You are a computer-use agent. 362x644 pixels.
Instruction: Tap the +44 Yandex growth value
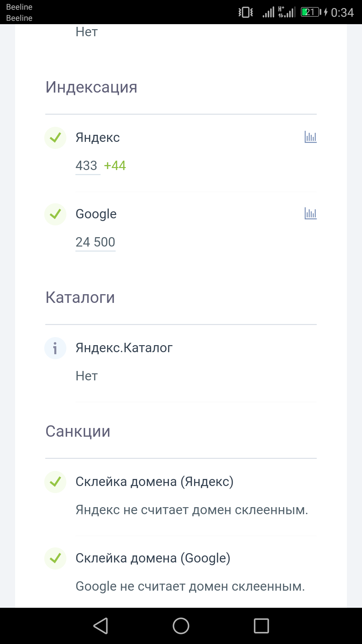[x=115, y=166]
